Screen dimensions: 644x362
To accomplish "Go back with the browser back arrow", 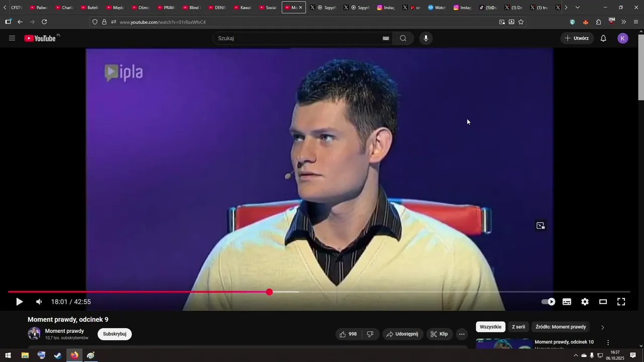I will pos(20,22).
